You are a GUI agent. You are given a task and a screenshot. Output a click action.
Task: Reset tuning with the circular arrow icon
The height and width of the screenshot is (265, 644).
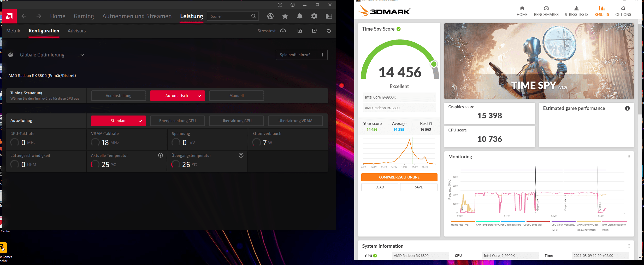tap(329, 31)
